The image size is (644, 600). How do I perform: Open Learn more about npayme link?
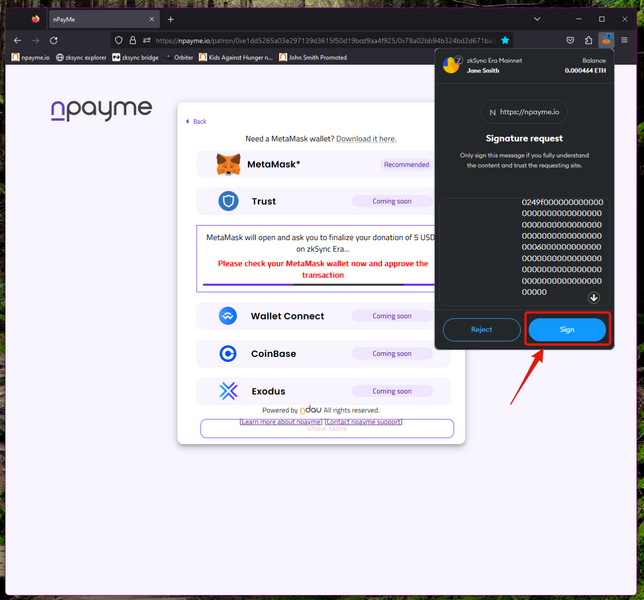281,422
